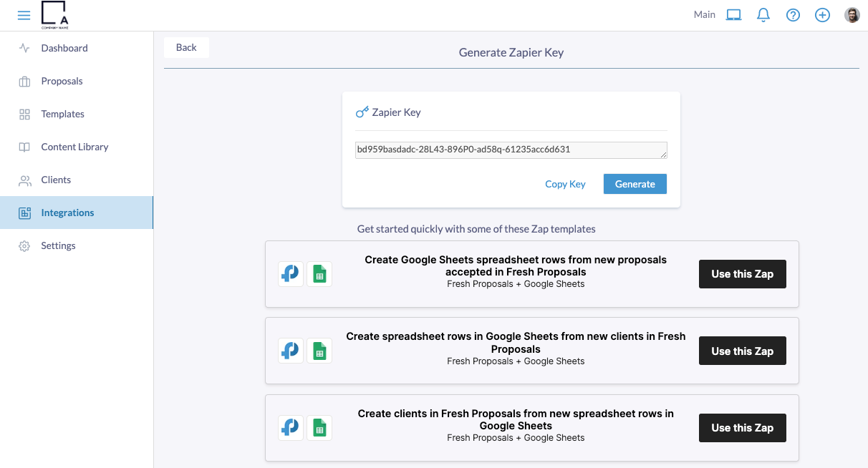Click the Proposals briefcase icon
Screen dimensions: 868x468
[x=24, y=82]
